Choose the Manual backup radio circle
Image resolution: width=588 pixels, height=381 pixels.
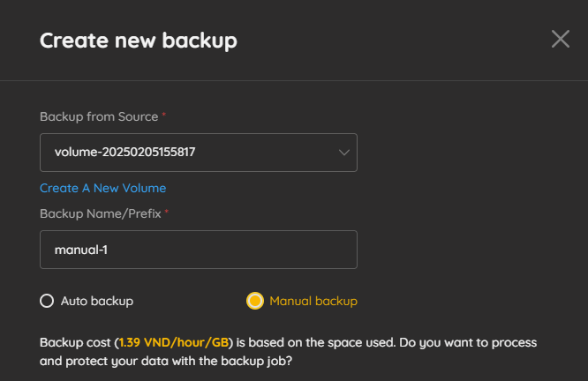pyautogui.click(x=255, y=301)
